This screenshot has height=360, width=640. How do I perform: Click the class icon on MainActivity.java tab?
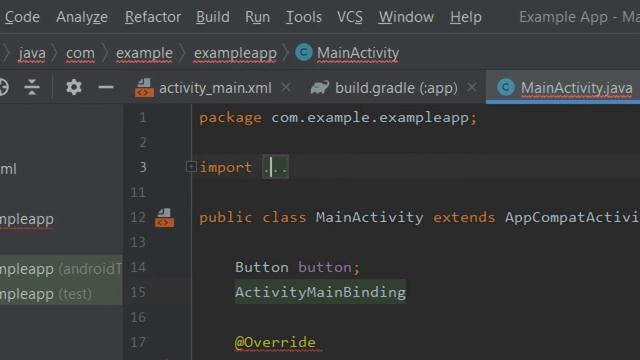(506, 87)
